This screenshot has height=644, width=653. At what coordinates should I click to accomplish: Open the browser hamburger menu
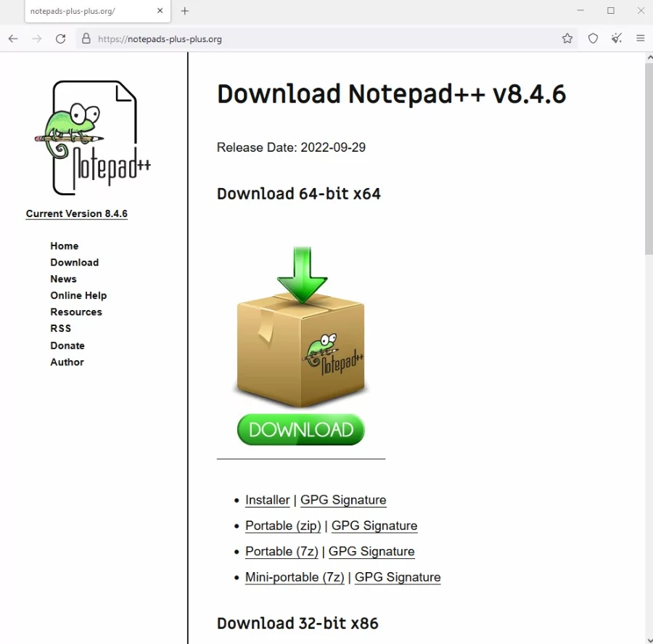641,38
